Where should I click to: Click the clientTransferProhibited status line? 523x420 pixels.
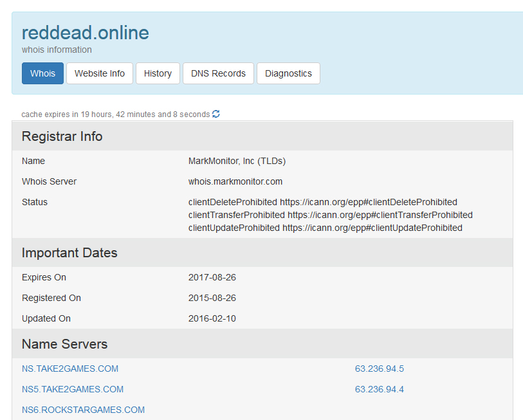pos(331,215)
